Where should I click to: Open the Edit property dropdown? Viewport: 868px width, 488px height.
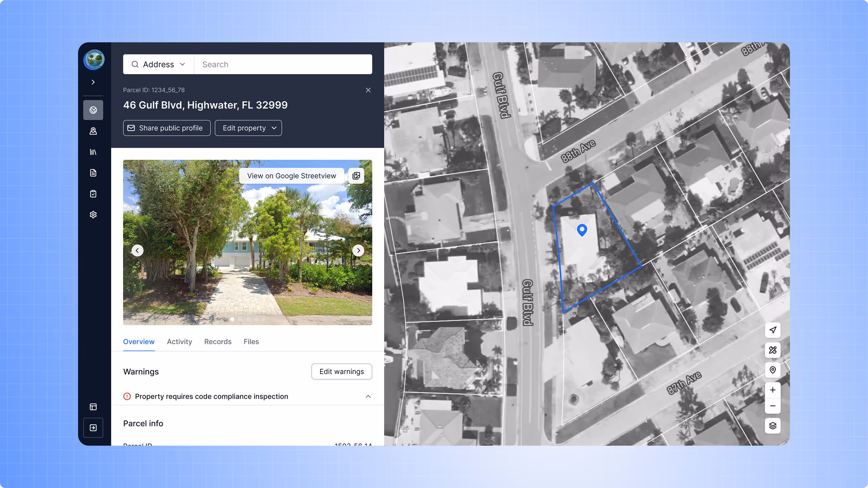248,128
